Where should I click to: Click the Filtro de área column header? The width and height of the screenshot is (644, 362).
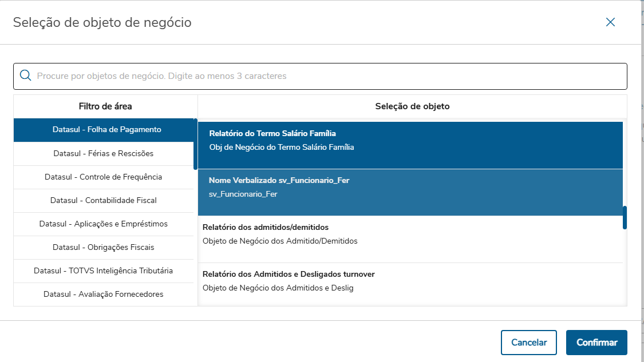coord(105,106)
